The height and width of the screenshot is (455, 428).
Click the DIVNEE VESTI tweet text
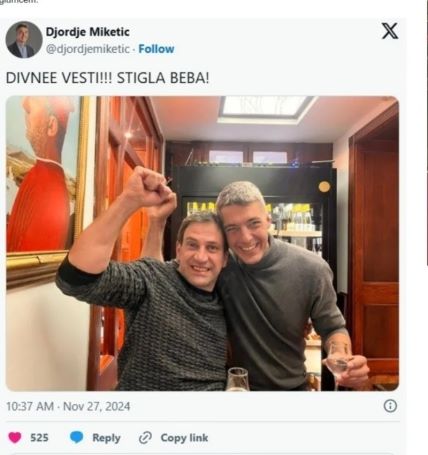click(x=108, y=78)
